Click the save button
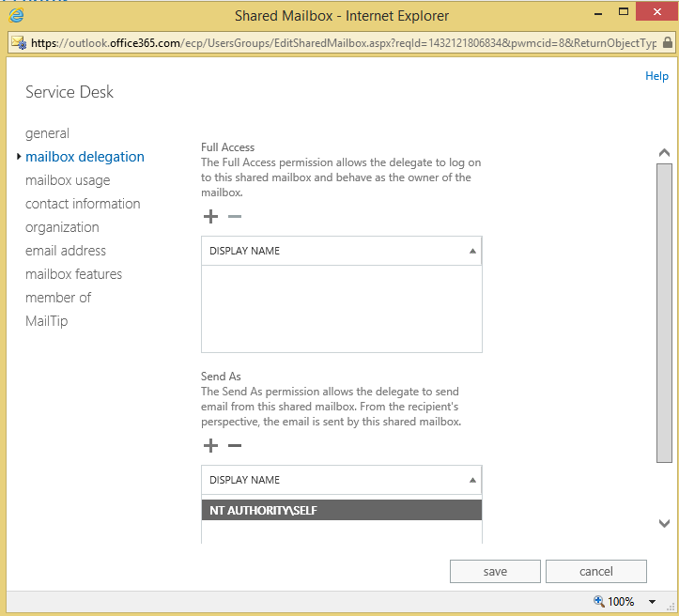Image resolution: width=679 pixels, height=616 pixels. [x=495, y=572]
